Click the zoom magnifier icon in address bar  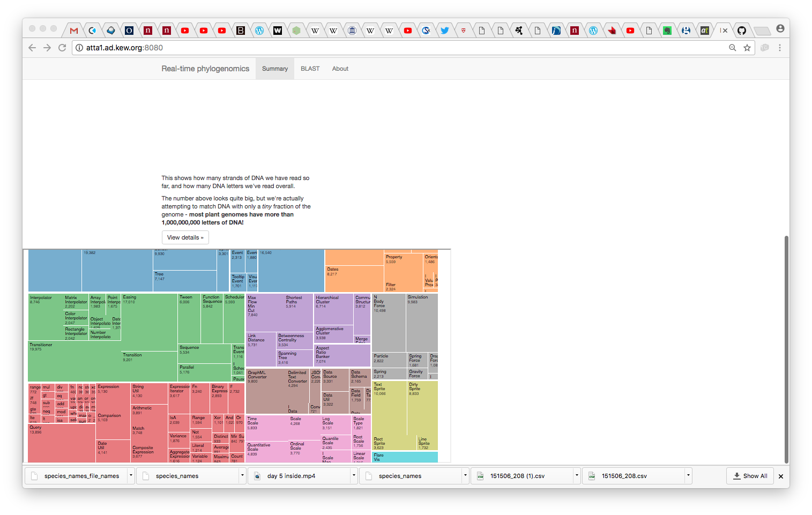click(732, 48)
